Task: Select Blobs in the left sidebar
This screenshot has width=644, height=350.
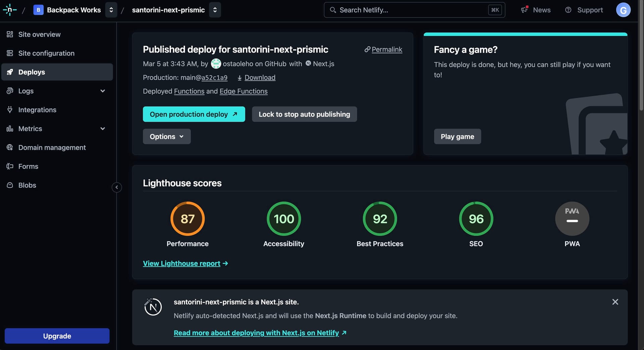Action: (x=27, y=185)
